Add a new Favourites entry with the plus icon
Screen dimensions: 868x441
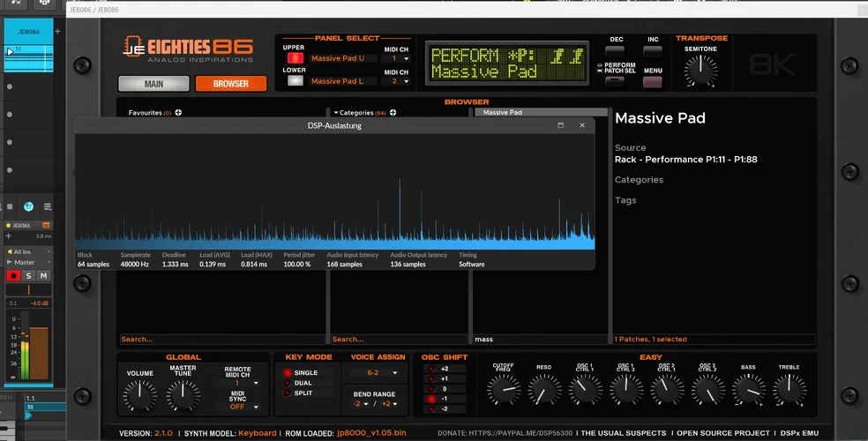tap(178, 112)
